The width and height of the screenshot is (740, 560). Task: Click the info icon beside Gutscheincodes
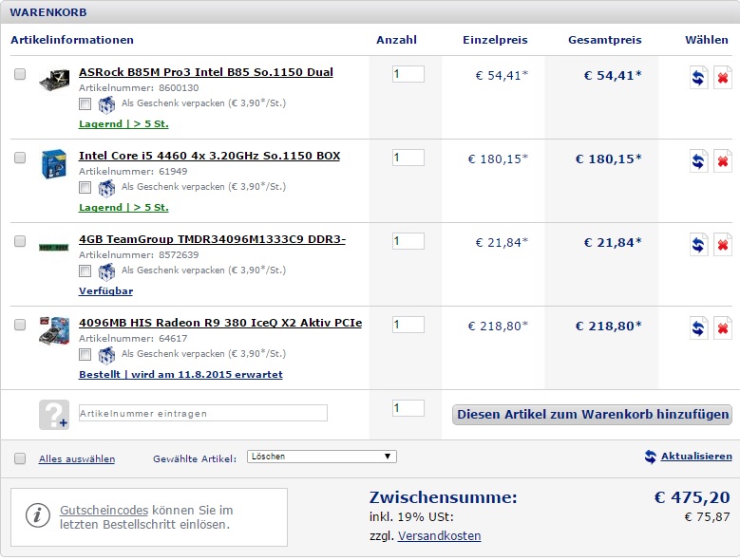click(38, 515)
